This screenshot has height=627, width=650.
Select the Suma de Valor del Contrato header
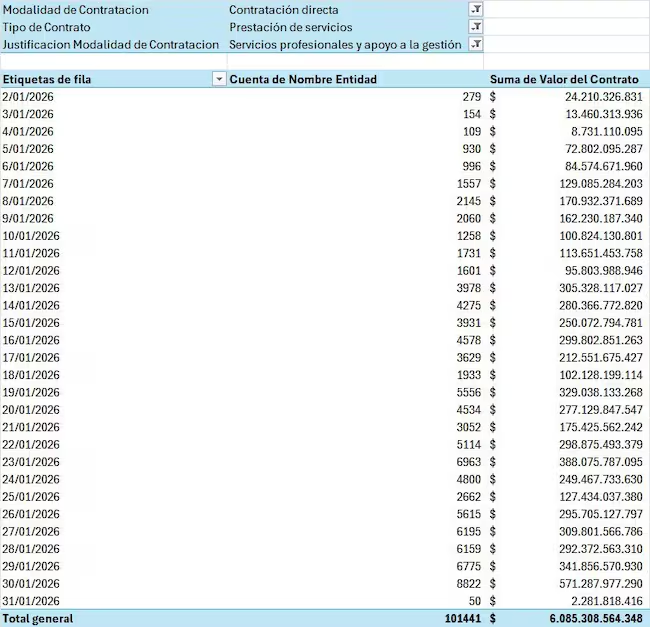(562, 79)
